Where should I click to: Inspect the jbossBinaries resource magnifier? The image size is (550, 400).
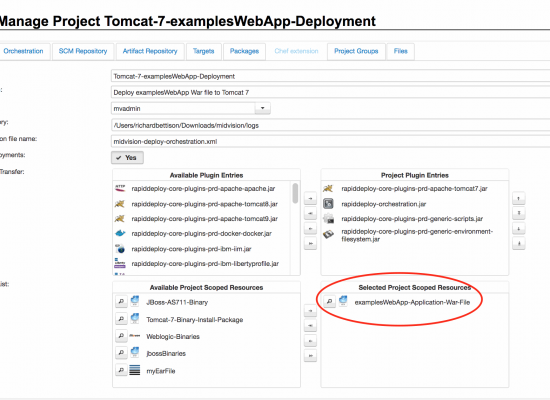pos(121,352)
